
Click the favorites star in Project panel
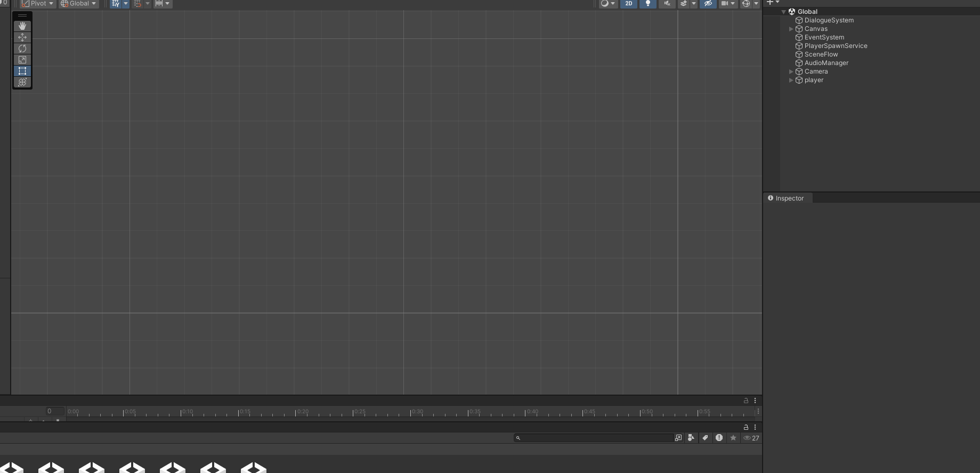pyautogui.click(x=733, y=438)
